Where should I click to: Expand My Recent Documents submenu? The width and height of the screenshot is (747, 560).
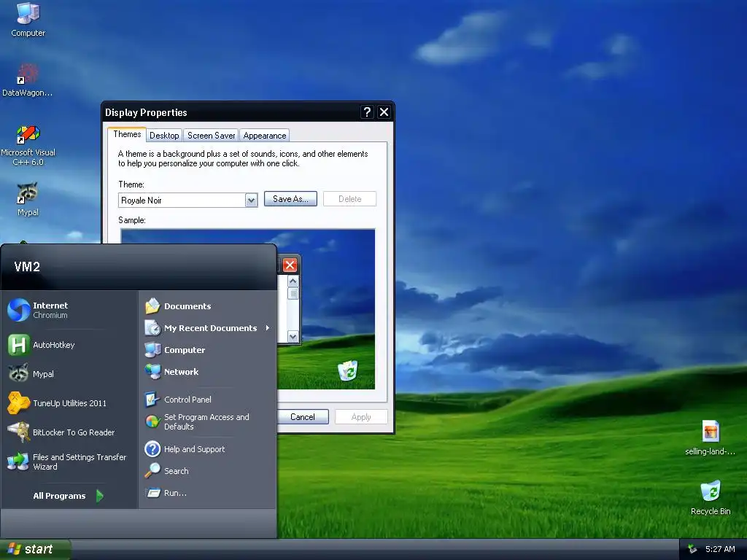pos(208,328)
